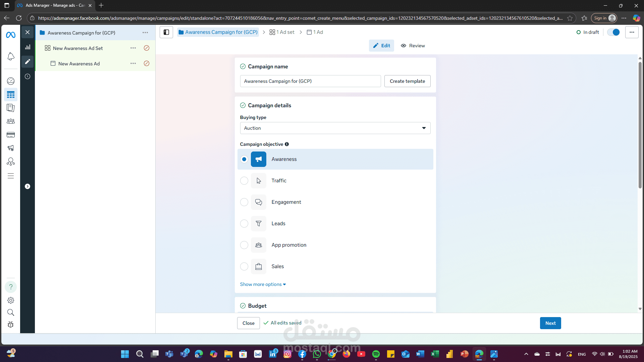Image resolution: width=644 pixels, height=362 pixels.
Task: Close the editing panel with X
Action: click(x=28, y=32)
